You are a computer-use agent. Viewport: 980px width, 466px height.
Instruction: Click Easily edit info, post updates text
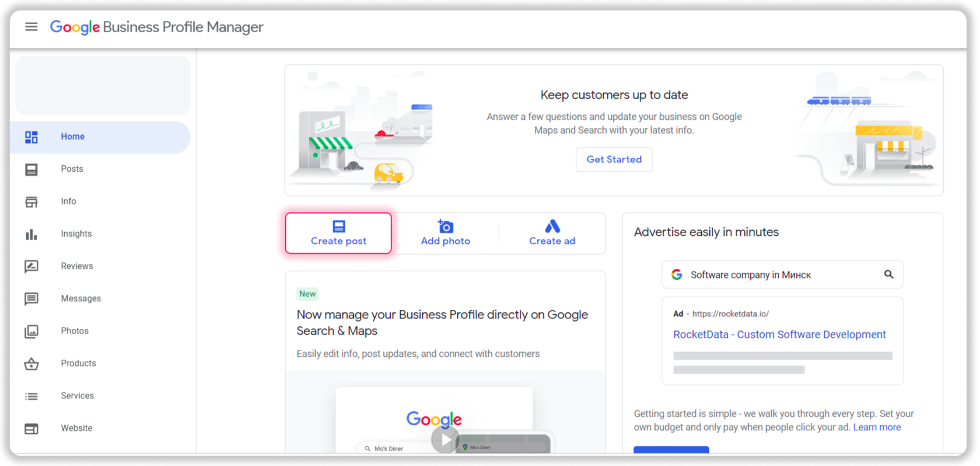[x=418, y=354]
